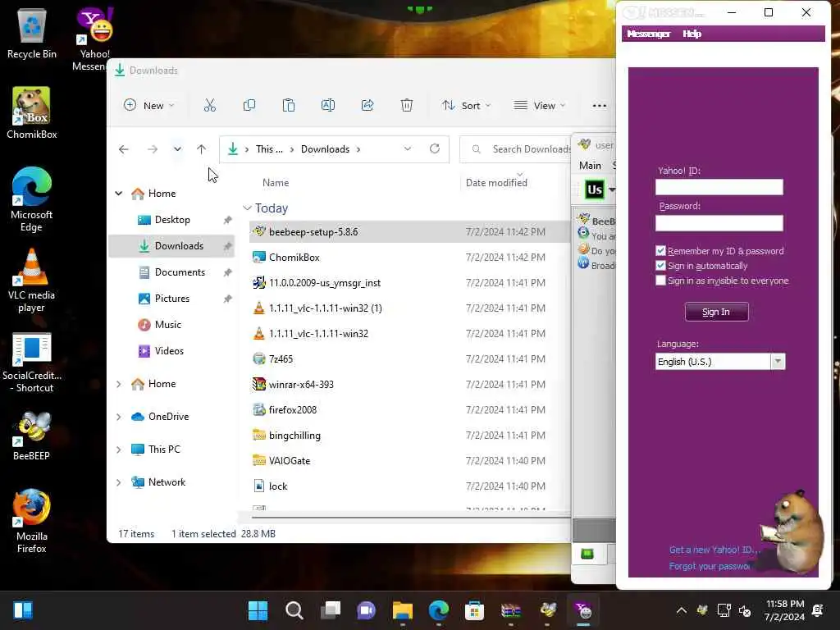Open Widgets button at taskbar left
Image resolution: width=840 pixels, height=630 pixels.
click(x=23, y=610)
